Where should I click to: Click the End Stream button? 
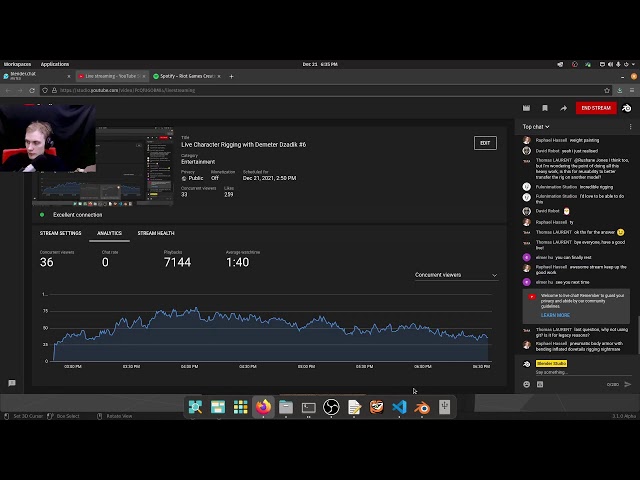[x=596, y=108]
